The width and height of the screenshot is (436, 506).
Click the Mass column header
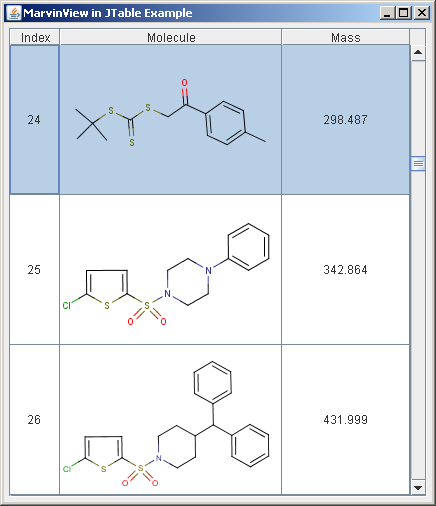tap(346, 37)
